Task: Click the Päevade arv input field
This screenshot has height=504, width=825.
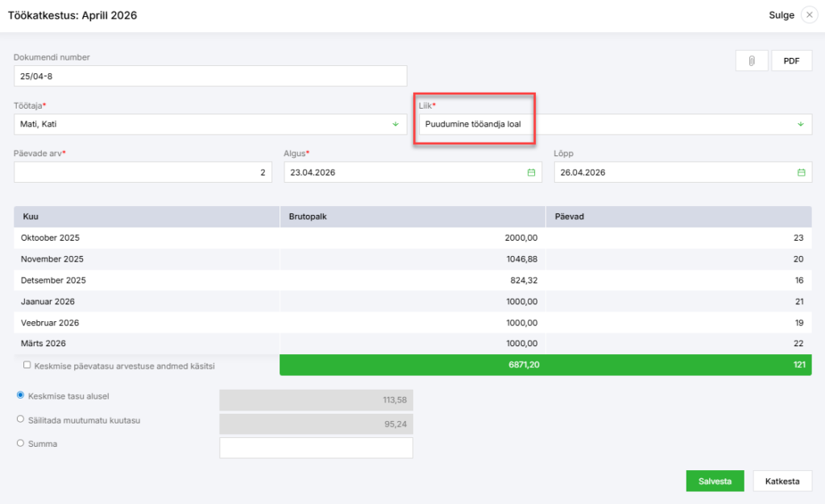Action: pyautogui.click(x=143, y=172)
